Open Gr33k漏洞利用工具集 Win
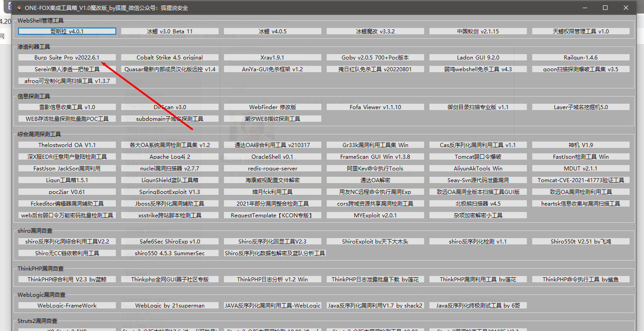The width and height of the screenshot is (644, 331). (375, 145)
